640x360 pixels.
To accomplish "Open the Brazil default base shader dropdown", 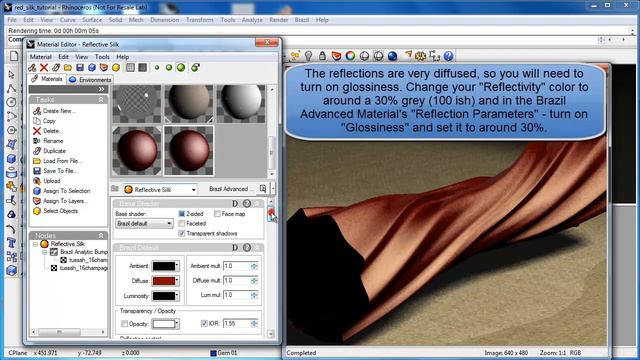I will click(144, 224).
